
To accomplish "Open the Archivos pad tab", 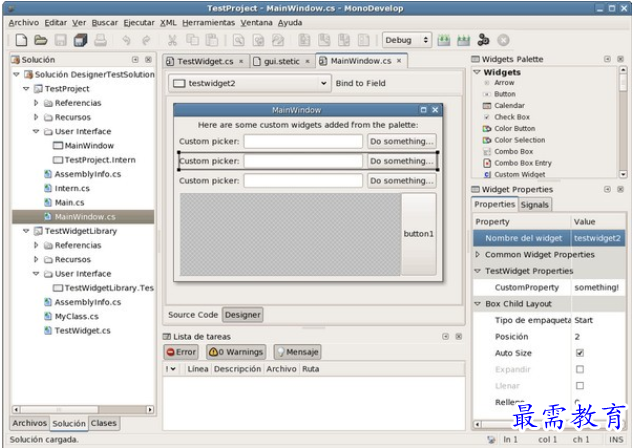I will [x=30, y=423].
